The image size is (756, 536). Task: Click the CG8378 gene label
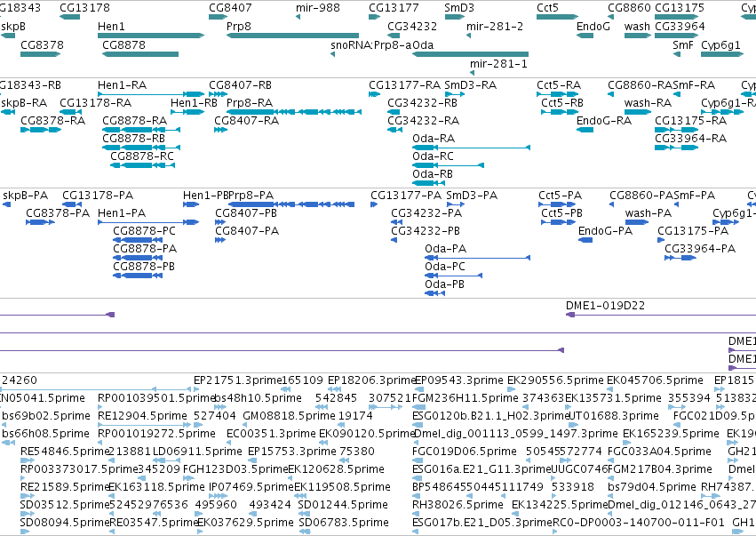coord(43,44)
